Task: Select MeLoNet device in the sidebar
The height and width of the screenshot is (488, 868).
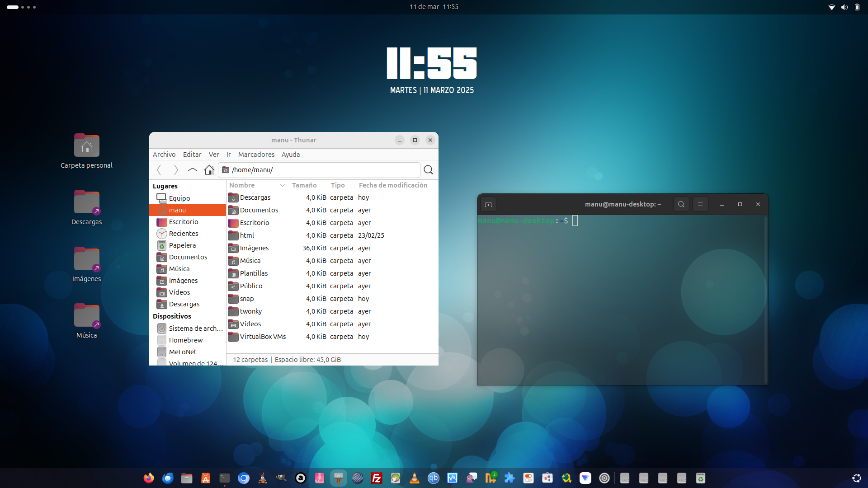Action: [188, 352]
